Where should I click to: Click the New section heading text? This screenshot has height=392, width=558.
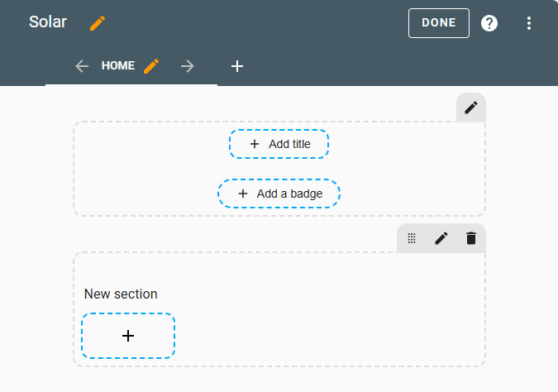point(121,294)
